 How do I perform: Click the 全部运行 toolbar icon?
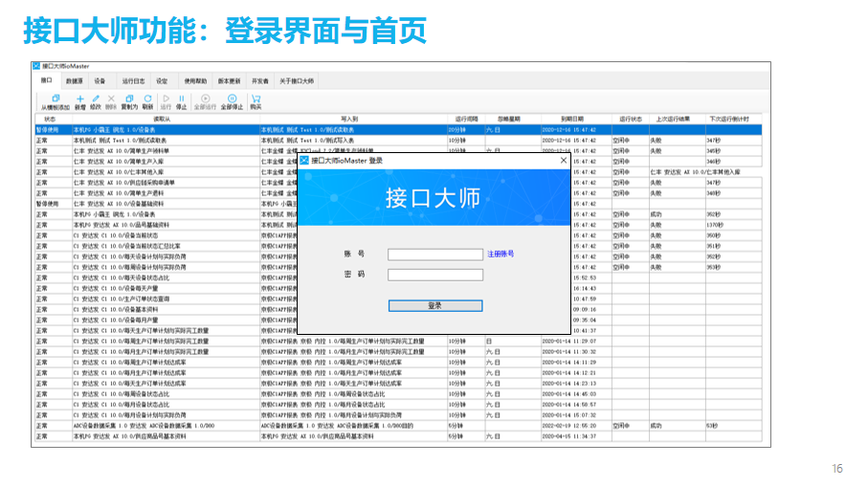[205, 99]
